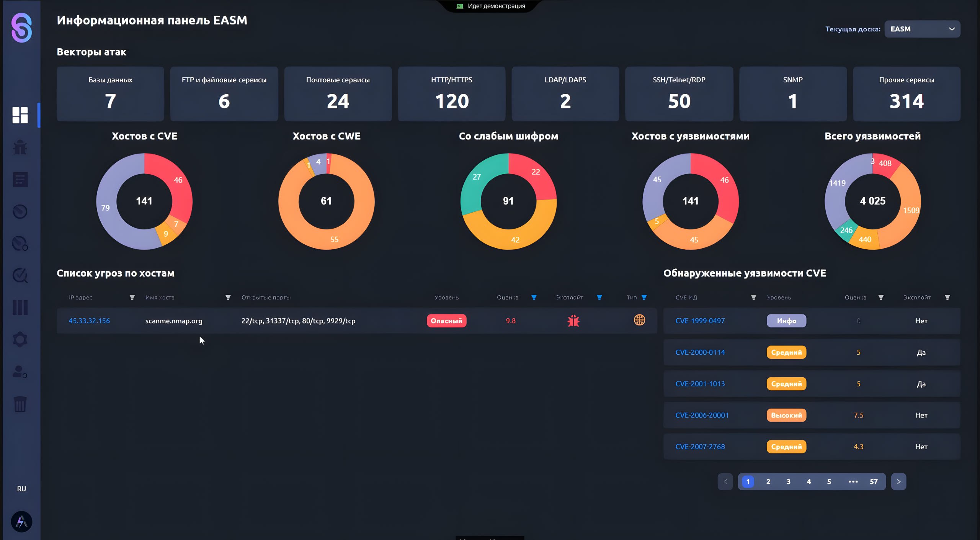This screenshot has width=980, height=540.
Task: Toggle the CVE ИД column filter
Action: point(753,298)
